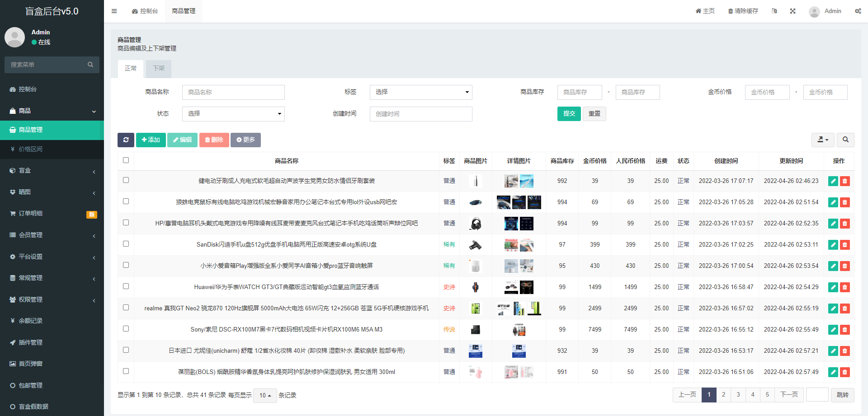Open the 标签 selection dropdown
The height and width of the screenshot is (416, 868).
[x=420, y=92]
